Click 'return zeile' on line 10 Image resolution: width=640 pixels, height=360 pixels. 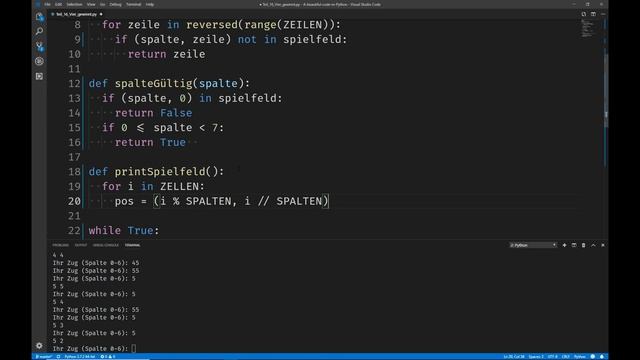(x=167, y=54)
